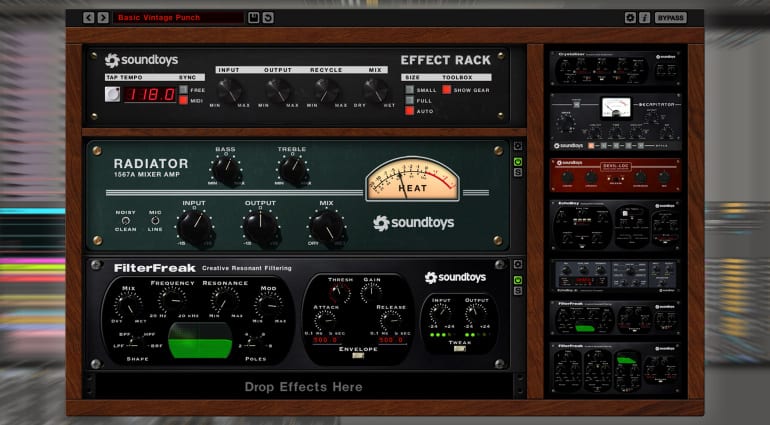Click the next preset arrow

(102, 17)
